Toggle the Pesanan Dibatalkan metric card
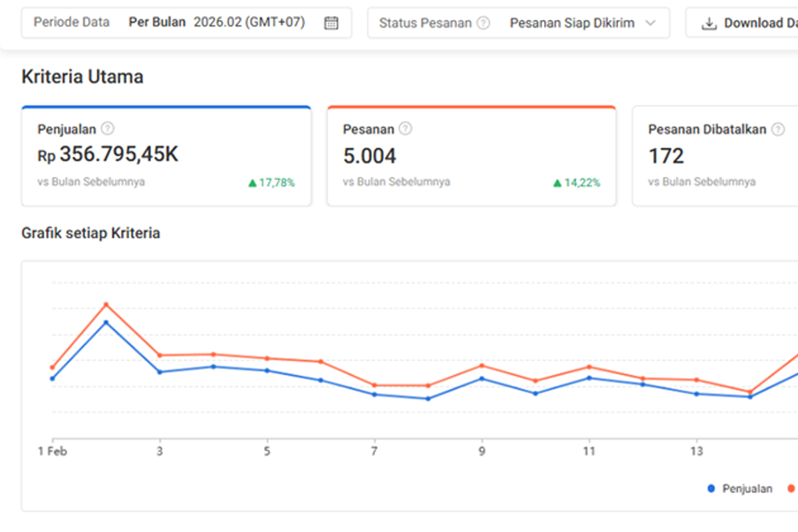The width and height of the screenshot is (798, 532). coord(715,156)
